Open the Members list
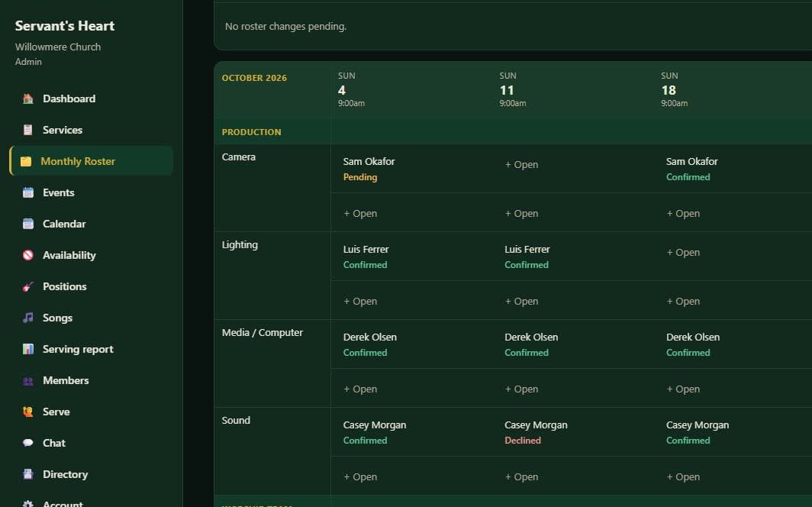812x507 pixels. 91,381
